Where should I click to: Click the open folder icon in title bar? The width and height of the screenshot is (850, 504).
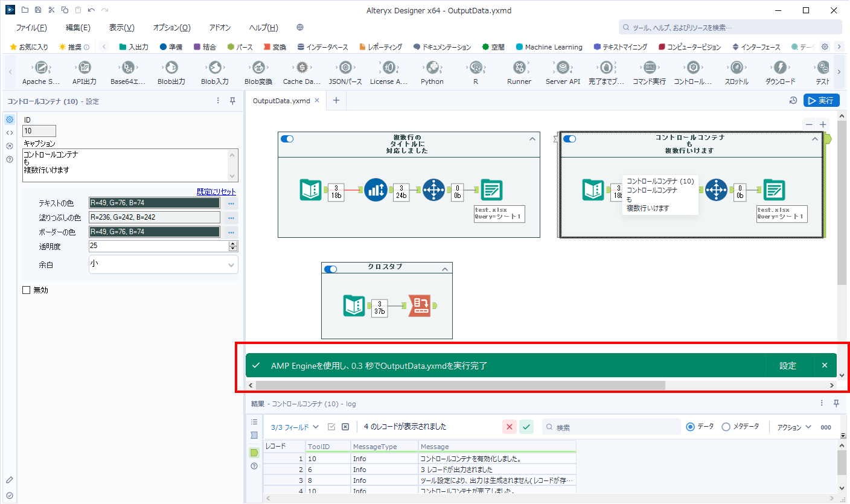(24, 10)
